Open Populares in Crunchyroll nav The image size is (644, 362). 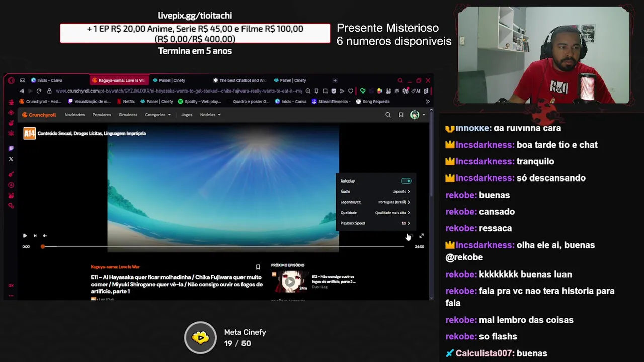click(x=102, y=115)
